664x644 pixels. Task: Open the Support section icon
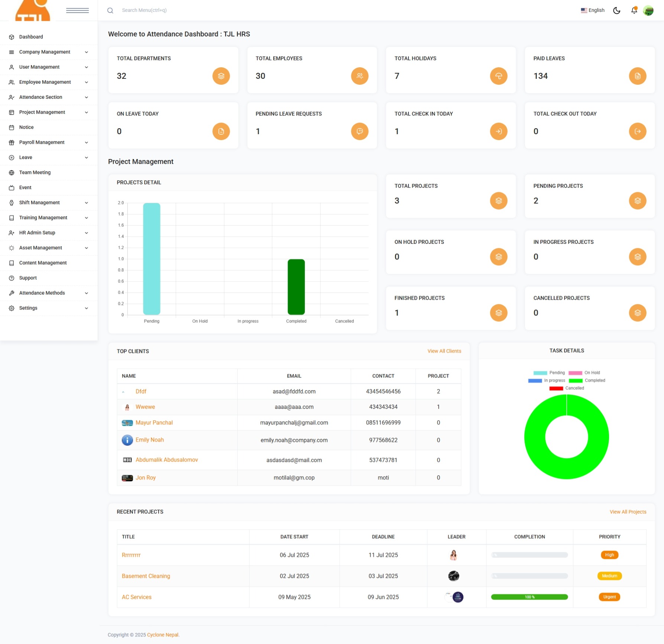click(11, 278)
